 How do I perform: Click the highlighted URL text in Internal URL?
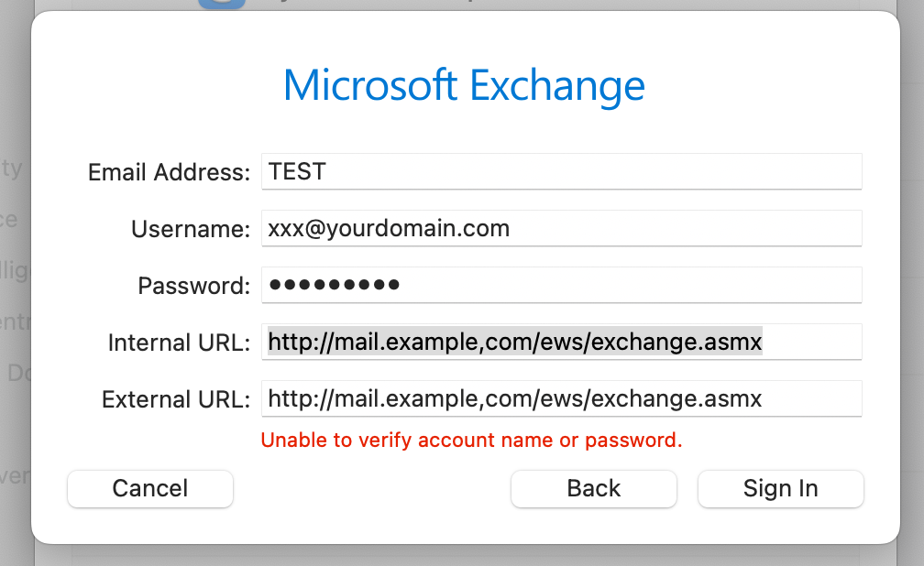click(x=514, y=342)
